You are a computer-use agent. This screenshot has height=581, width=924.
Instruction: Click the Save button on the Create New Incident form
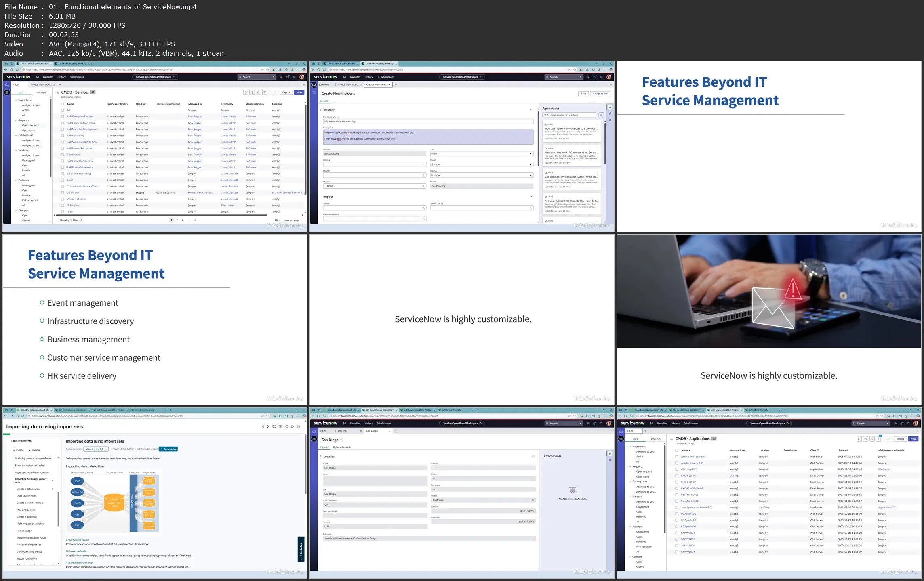tap(583, 94)
